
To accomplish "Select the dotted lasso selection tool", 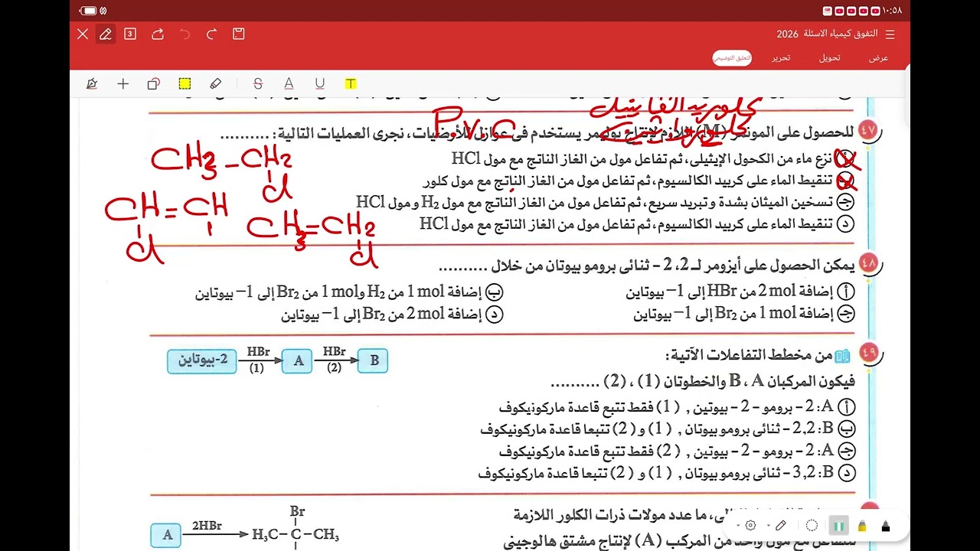I will (x=812, y=526).
